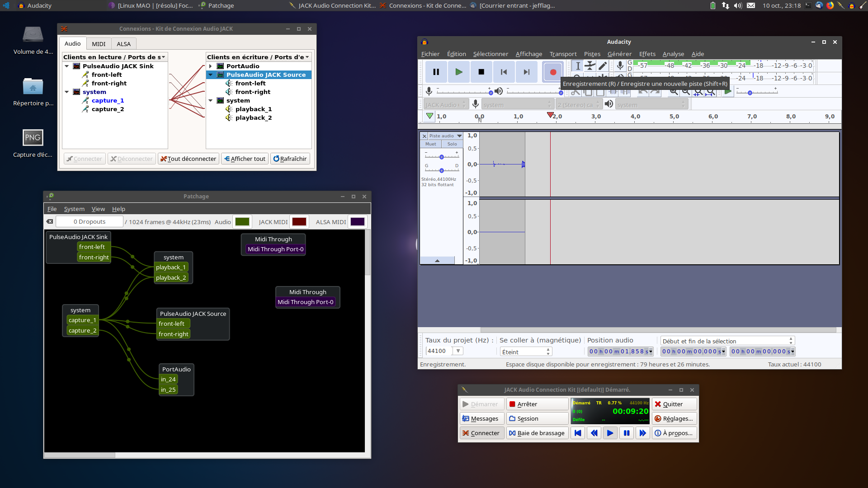Click the Audacity Pause button
The image size is (868, 488).
(x=436, y=72)
